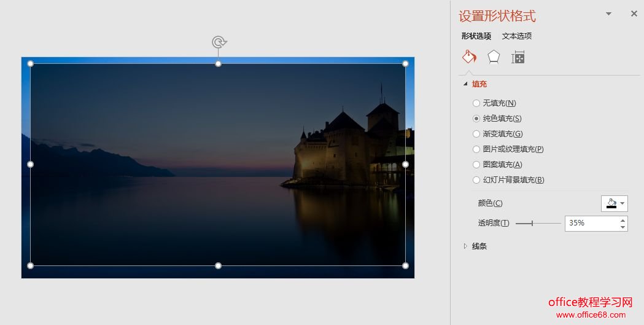Select the 无填充(N) radio option
The height and width of the screenshot is (325, 644).
[x=476, y=103]
